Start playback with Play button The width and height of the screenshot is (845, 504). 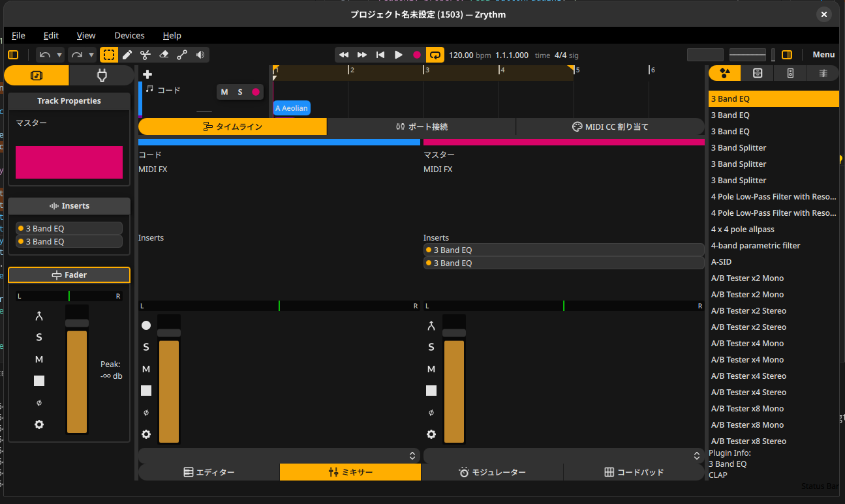coord(399,55)
